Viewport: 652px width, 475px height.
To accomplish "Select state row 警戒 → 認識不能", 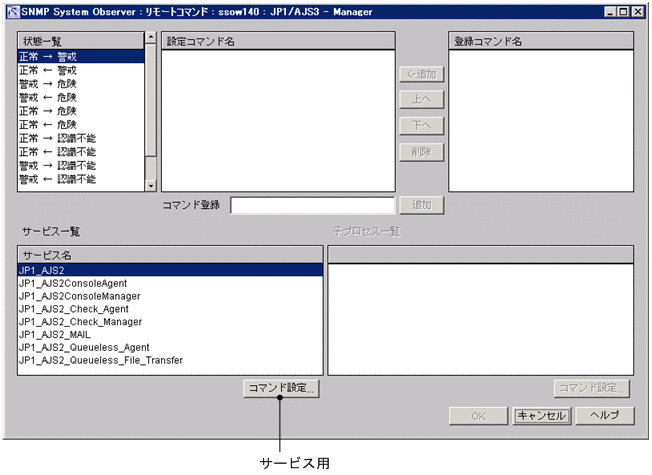I will tap(81, 166).
